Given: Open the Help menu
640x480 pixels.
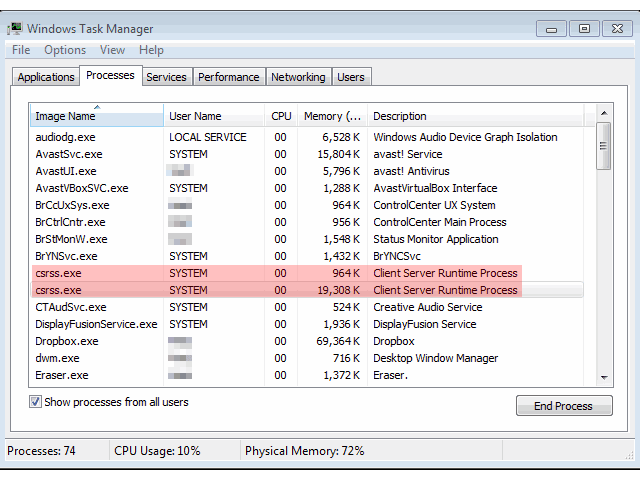Looking at the screenshot, I should [151, 50].
